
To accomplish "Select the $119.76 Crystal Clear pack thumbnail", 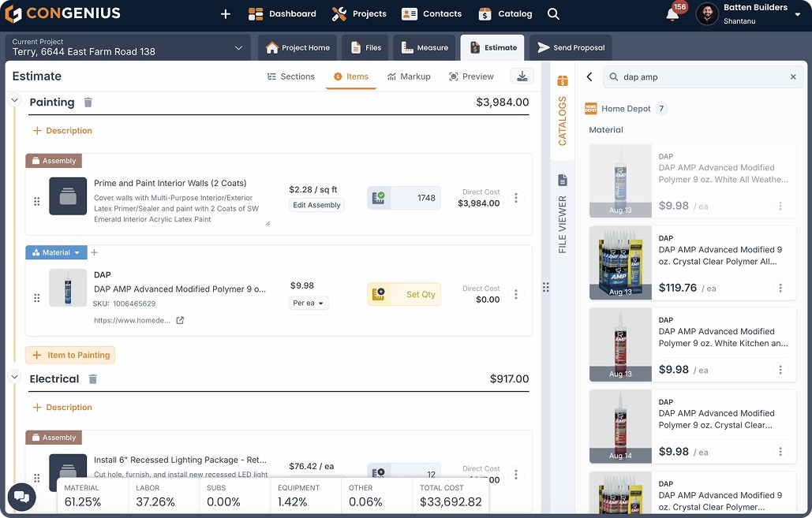I will click(620, 263).
